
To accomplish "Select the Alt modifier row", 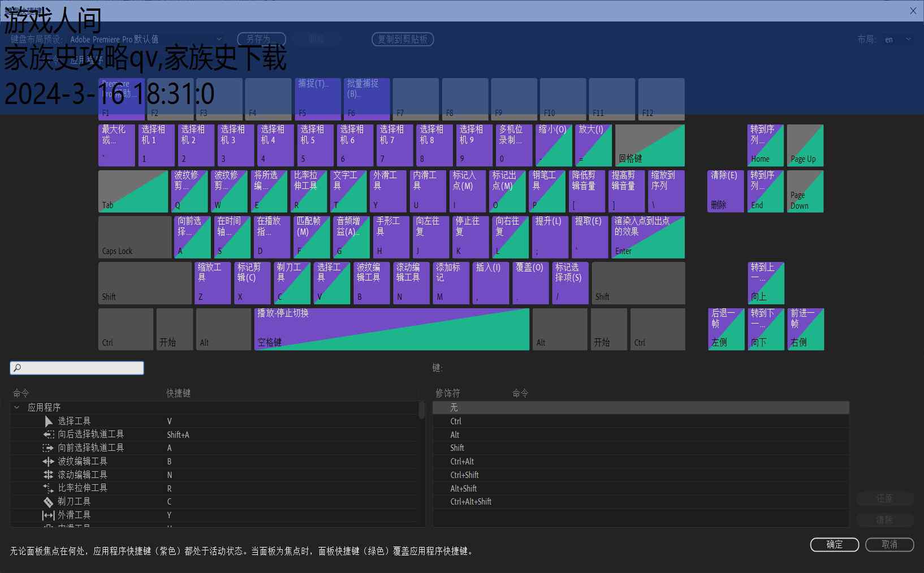I will click(x=641, y=435).
